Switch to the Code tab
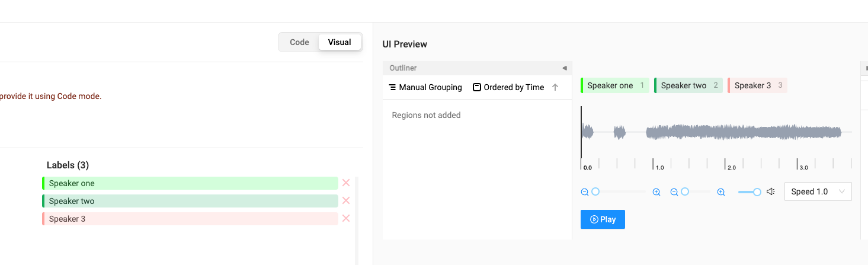 (x=299, y=42)
